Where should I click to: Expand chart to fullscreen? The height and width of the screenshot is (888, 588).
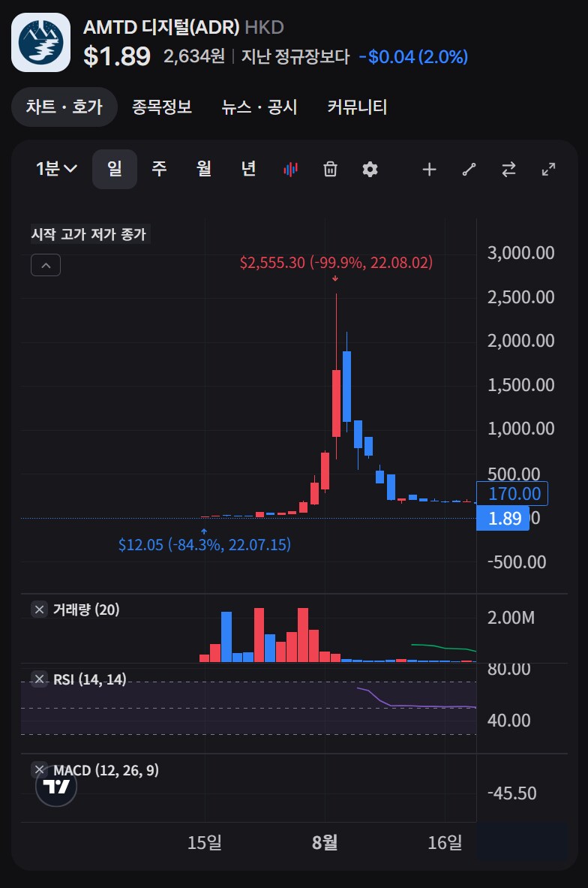[549, 169]
